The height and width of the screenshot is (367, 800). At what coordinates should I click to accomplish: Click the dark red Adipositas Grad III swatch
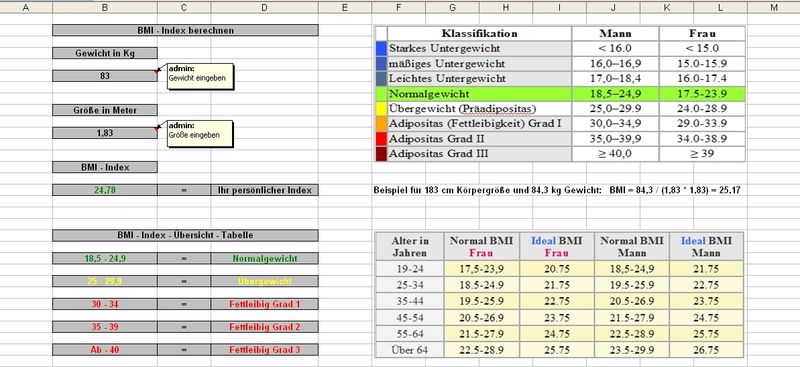click(x=381, y=154)
